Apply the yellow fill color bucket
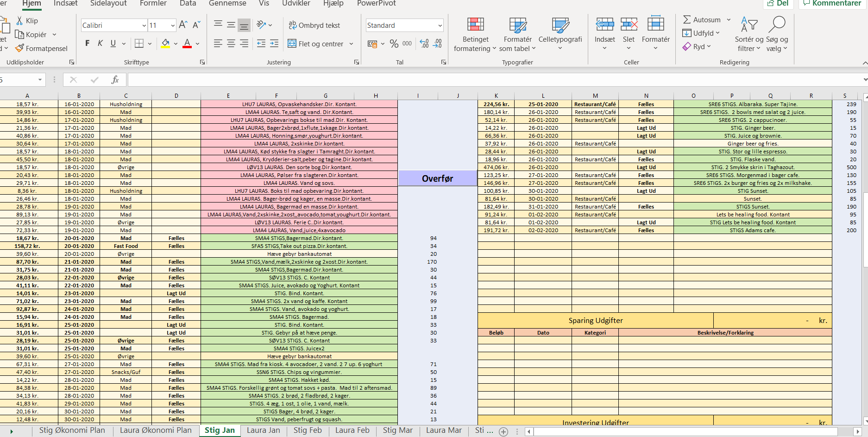Image resolution: width=868 pixels, height=437 pixels. coord(165,44)
